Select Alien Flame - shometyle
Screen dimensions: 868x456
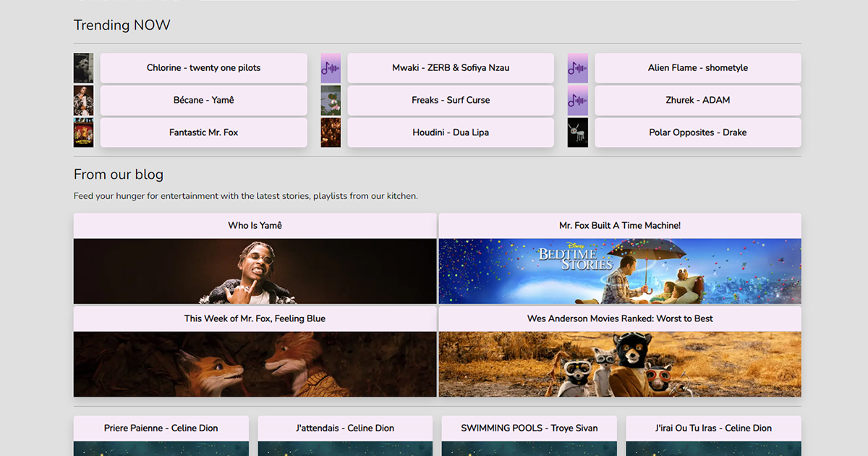click(698, 68)
